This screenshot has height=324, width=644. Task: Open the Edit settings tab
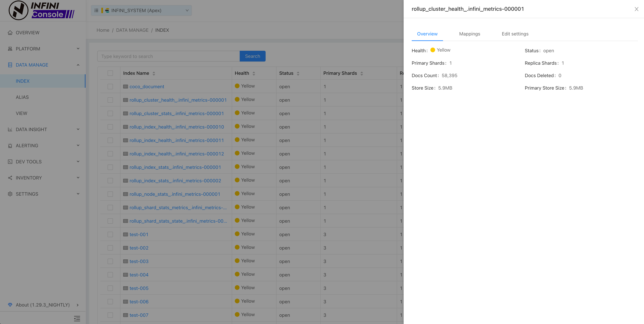tap(515, 34)
